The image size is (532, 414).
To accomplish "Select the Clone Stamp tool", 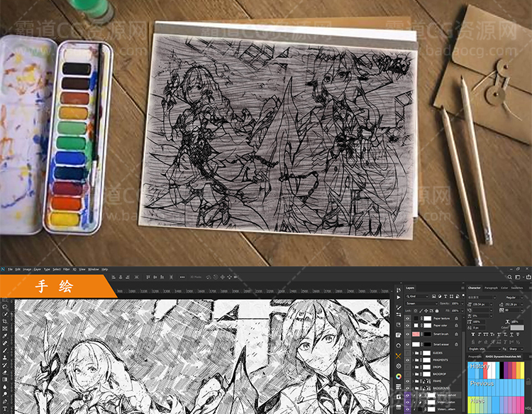I will (5, 358).
